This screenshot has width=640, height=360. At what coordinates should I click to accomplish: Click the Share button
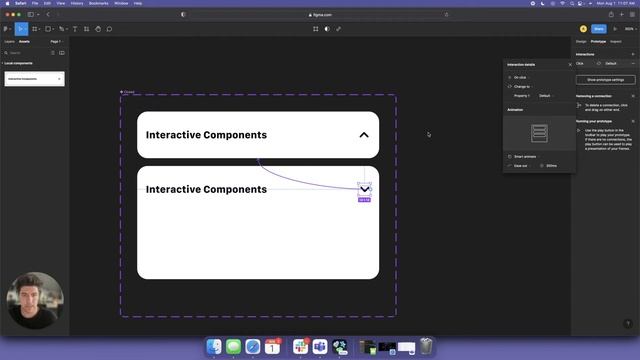click(x=599, y=29)
